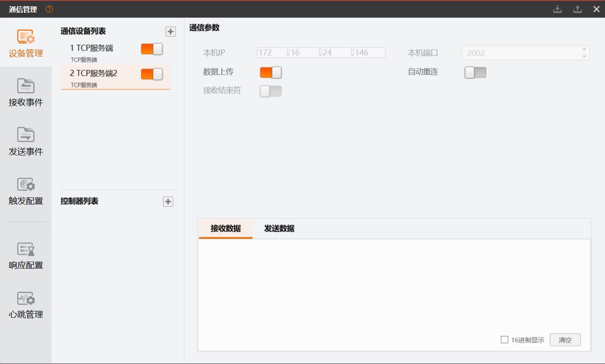The width and height of the screenshot is (605, 364).
Task: Open 心跳管理 heartbeat management
Action: pyautogui.click(x=26, y=305)
